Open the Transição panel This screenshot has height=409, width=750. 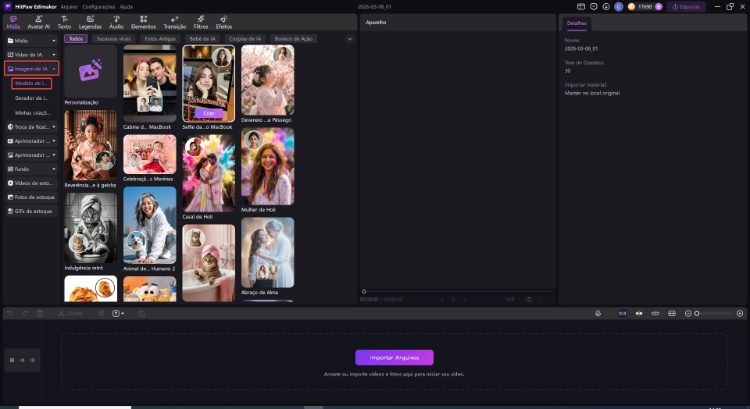[x=175, y=22]
